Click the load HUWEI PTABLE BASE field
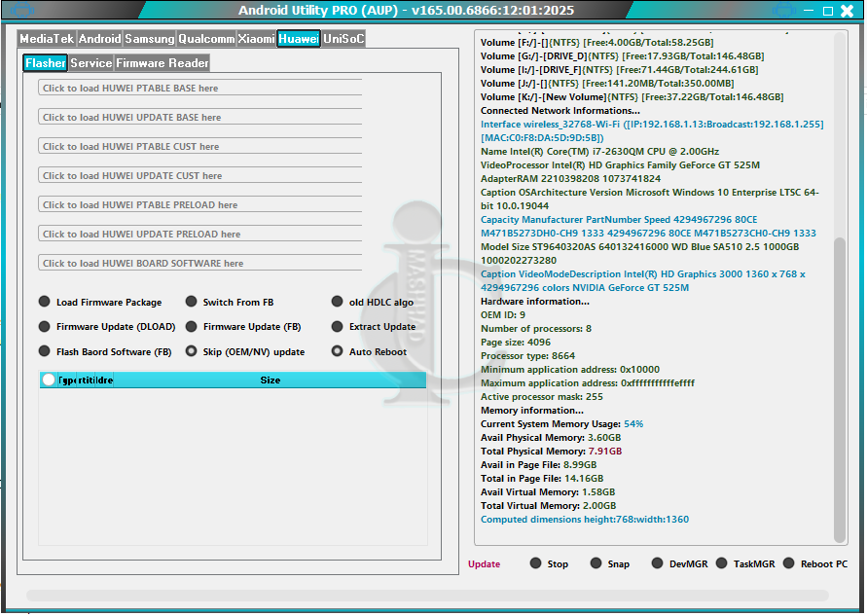Screen dimensions: 867x616 coord(199,88)
